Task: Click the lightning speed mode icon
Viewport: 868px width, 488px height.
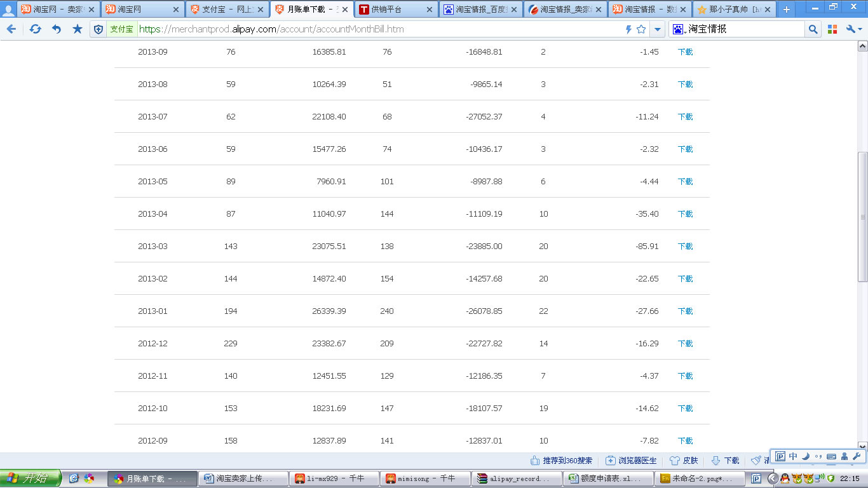Action: click(x=628, y=29)
